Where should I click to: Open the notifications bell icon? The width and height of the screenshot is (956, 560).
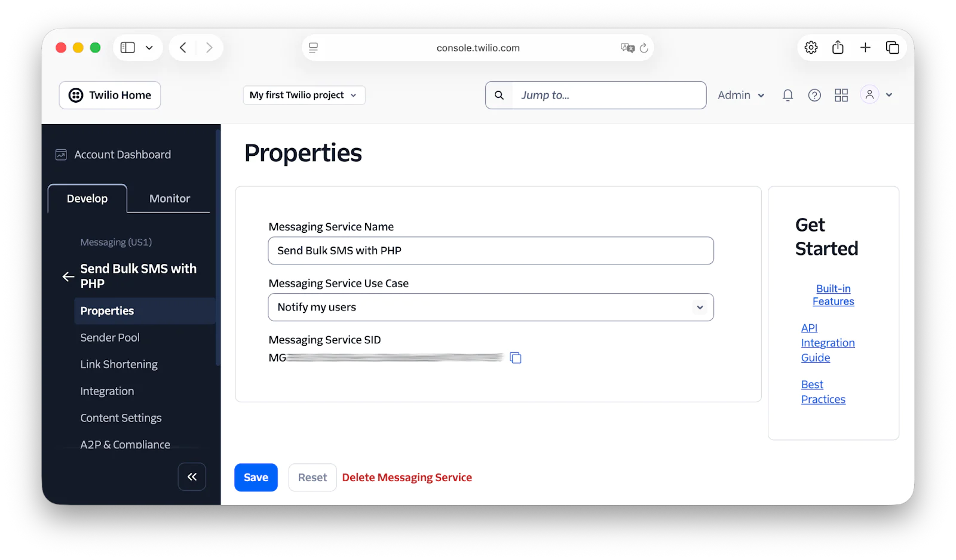tap(787, 95)
